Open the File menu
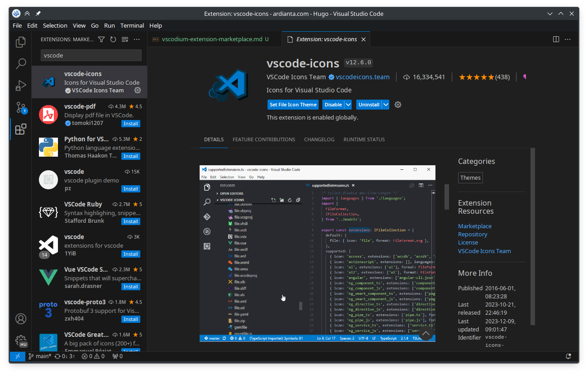 (17, 25)
